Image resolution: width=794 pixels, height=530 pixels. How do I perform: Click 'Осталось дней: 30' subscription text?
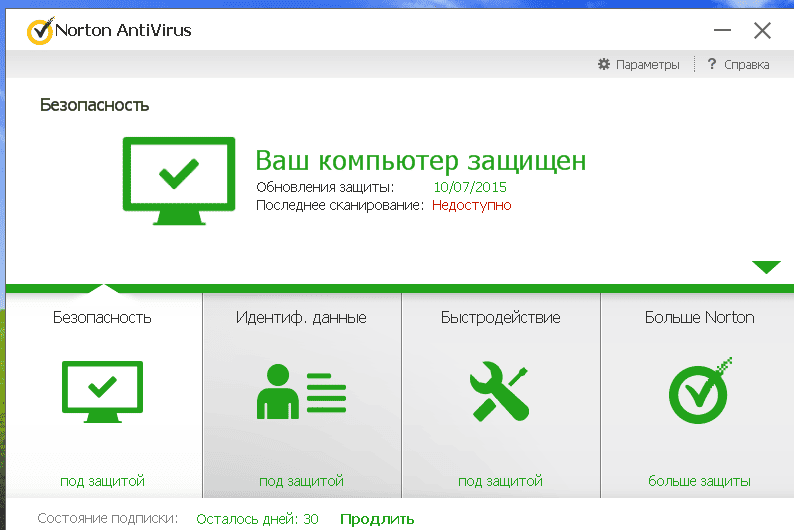[x=257, y=519]
